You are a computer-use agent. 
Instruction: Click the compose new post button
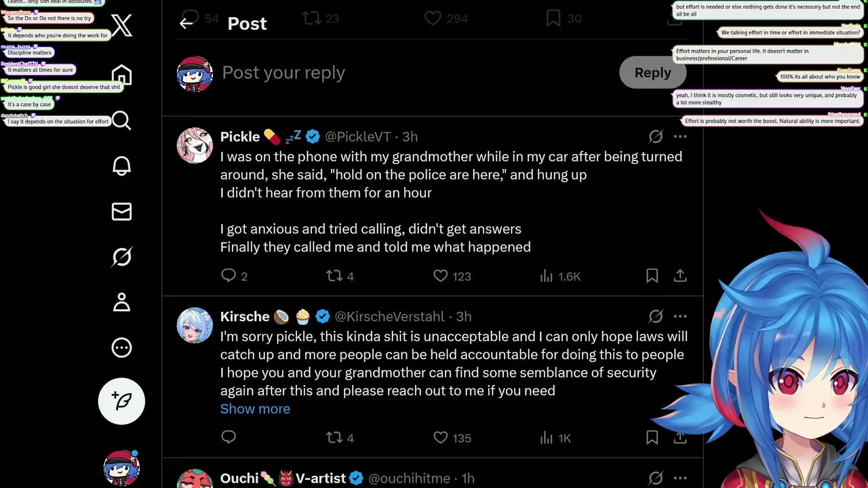[121, 401]
